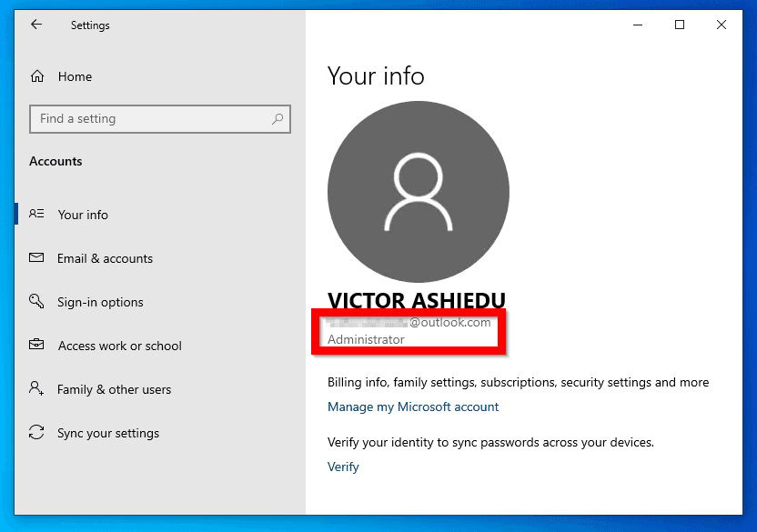Click the Verify link to verify identity

click(343, 467)
